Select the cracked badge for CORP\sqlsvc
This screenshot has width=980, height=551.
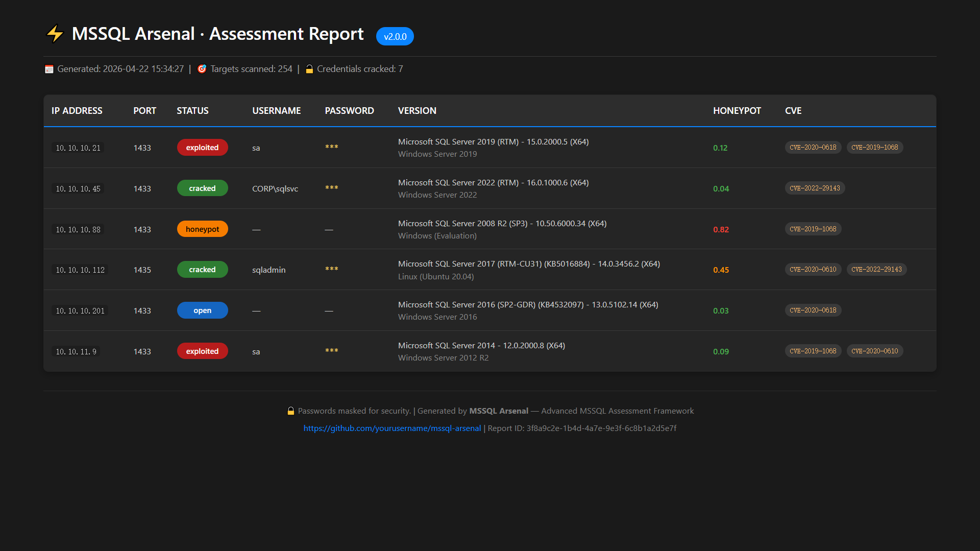coord(202,188)
